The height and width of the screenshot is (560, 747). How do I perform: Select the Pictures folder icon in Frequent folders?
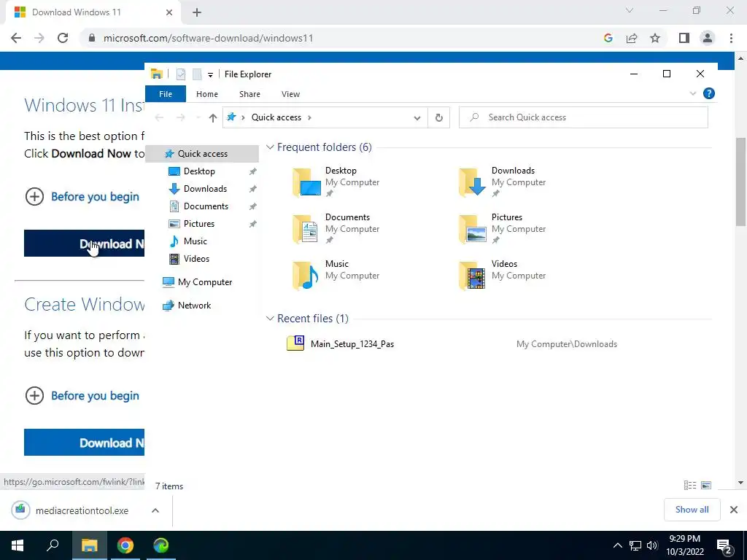[x=472, y=228]
